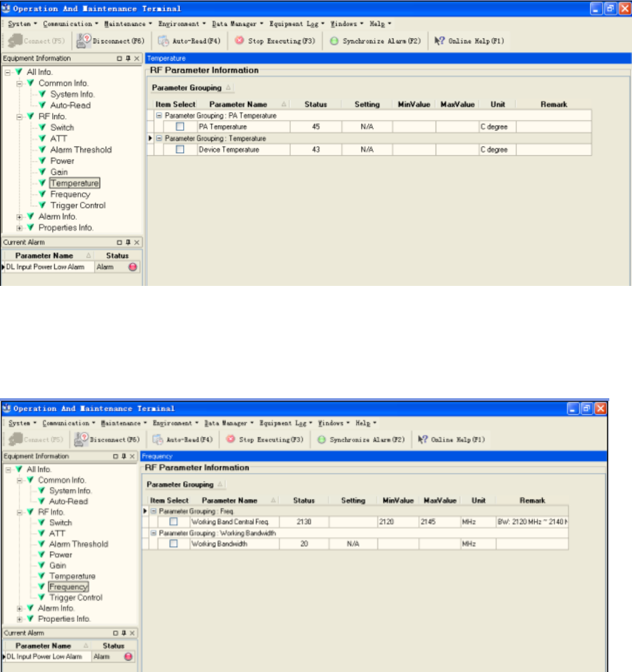Collapse the Working Bandwidth parameter grouping
The width and height of the screenshot is (632, 672).
click(154, 532)
